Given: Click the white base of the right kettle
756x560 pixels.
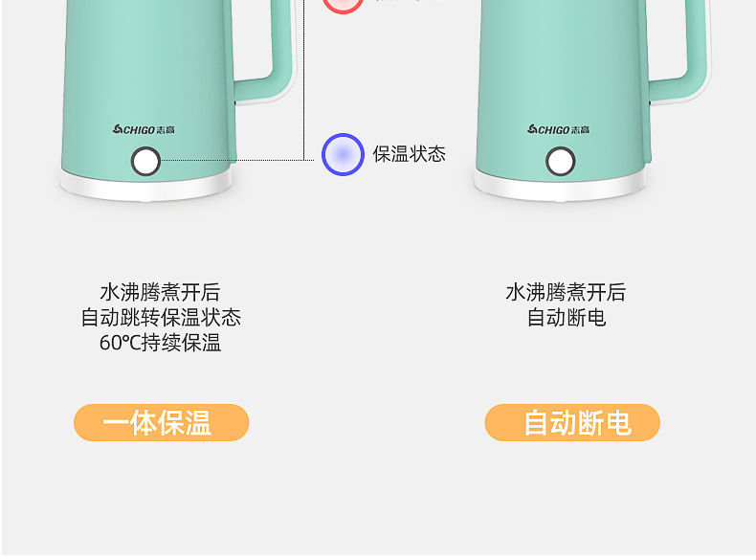Looking at the screenshot, I should (560, 188).
